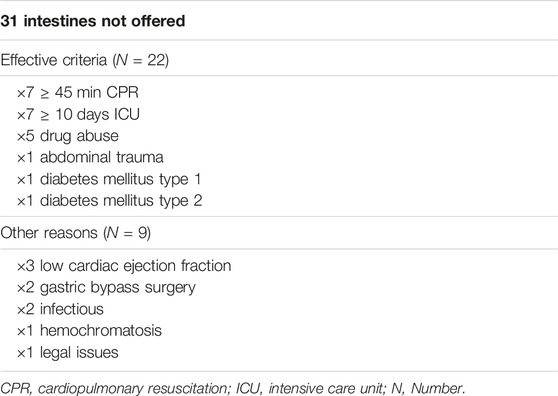Select the '×1 abdominal trauma' line
Viewport: 558px width, 396px height.
coord(90,157)
